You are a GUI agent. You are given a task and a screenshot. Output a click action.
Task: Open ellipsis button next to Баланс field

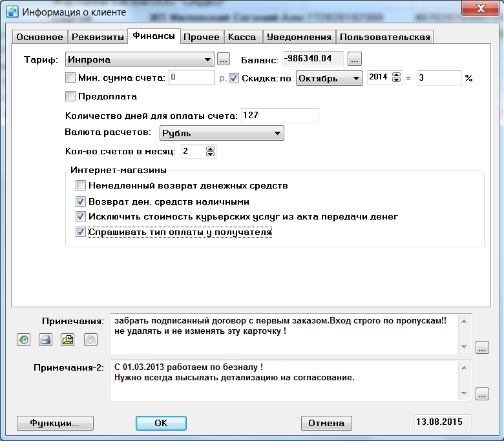[x=355, y=59]
